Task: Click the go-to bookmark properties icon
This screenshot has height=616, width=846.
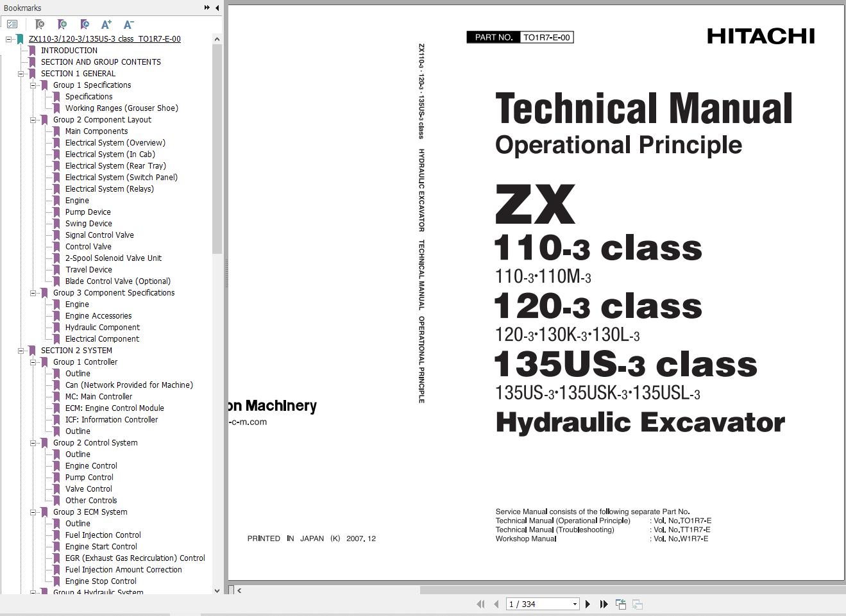Action: (84, 24)
